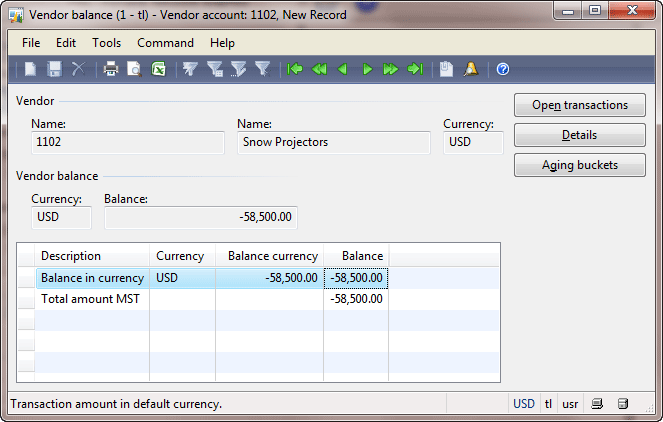Viewport: 663px width, 422px height.
Task: Click the fourth funnel icon in toolbar
Action: (263, 69)
